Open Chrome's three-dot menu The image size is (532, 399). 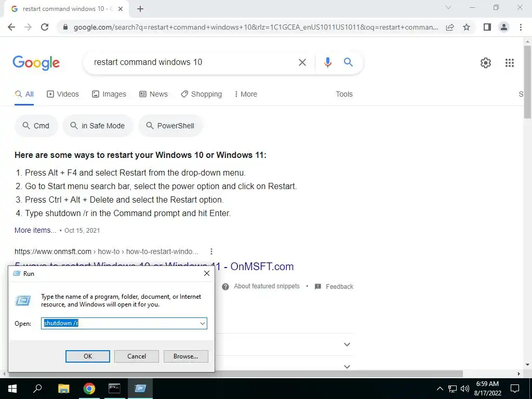tap(521, 27)
